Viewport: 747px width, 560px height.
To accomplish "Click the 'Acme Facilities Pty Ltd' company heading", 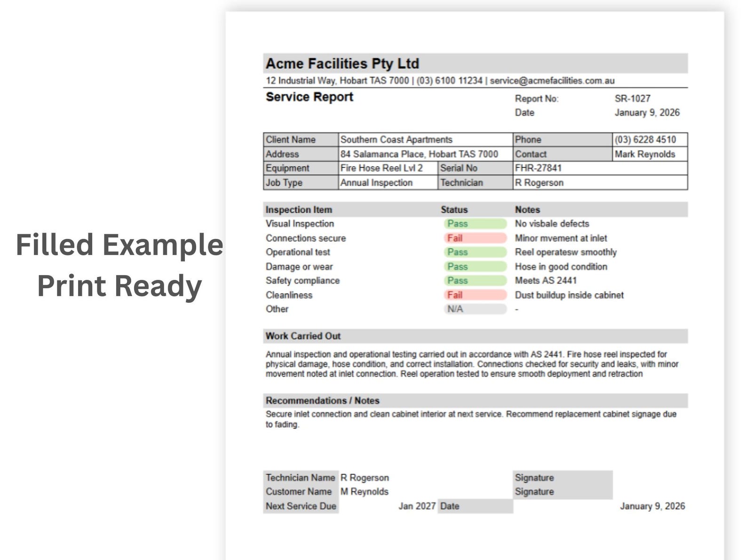I will tap(342, 63).
